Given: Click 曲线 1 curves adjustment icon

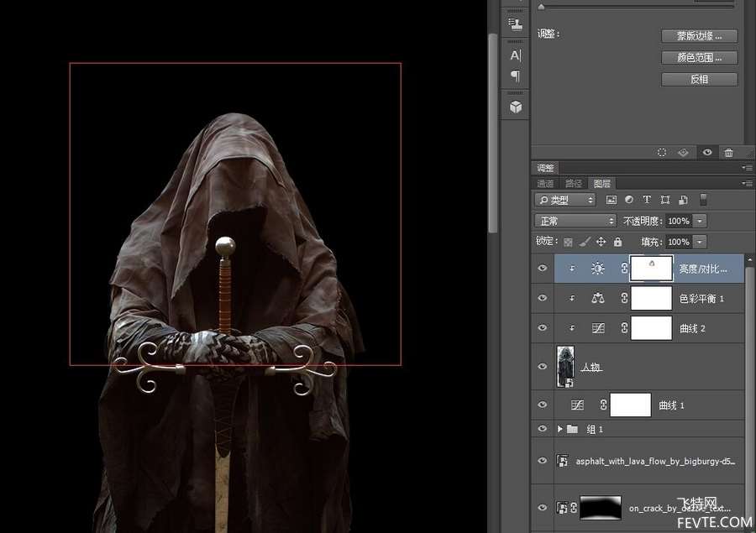Looking at the screenshot, I should (x=577, y=405).
